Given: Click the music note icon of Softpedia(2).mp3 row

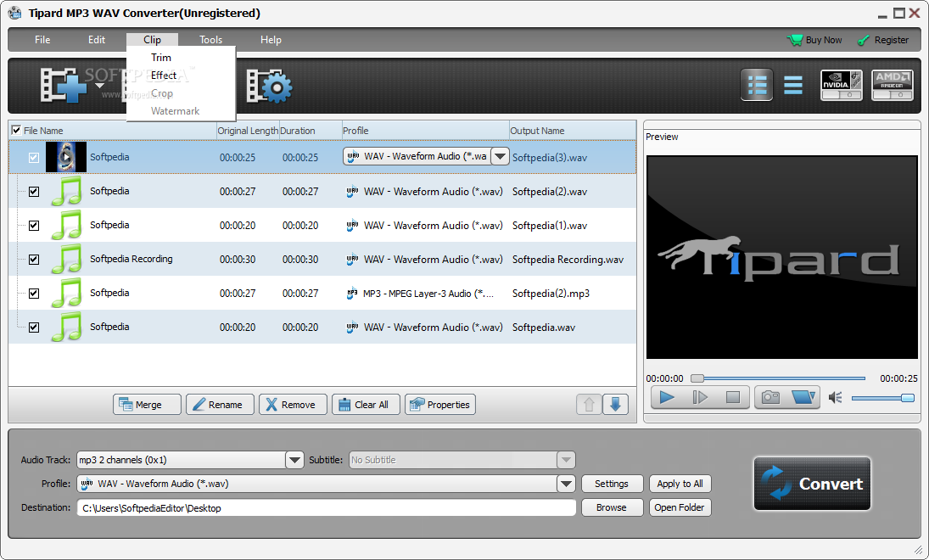Looking at the screenshot, I should pos(67,294).
